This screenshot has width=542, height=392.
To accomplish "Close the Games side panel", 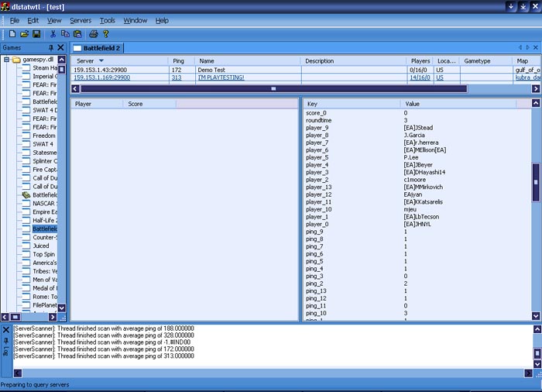I will 62,48.
